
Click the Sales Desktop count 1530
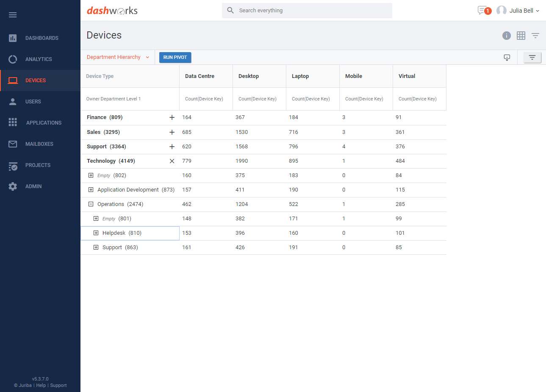point(241,132)
